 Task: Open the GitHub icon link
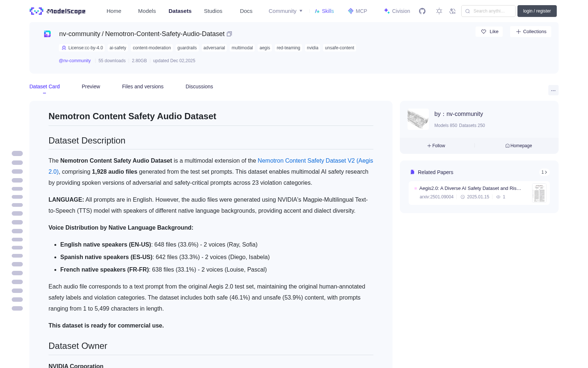click(422, 11)
